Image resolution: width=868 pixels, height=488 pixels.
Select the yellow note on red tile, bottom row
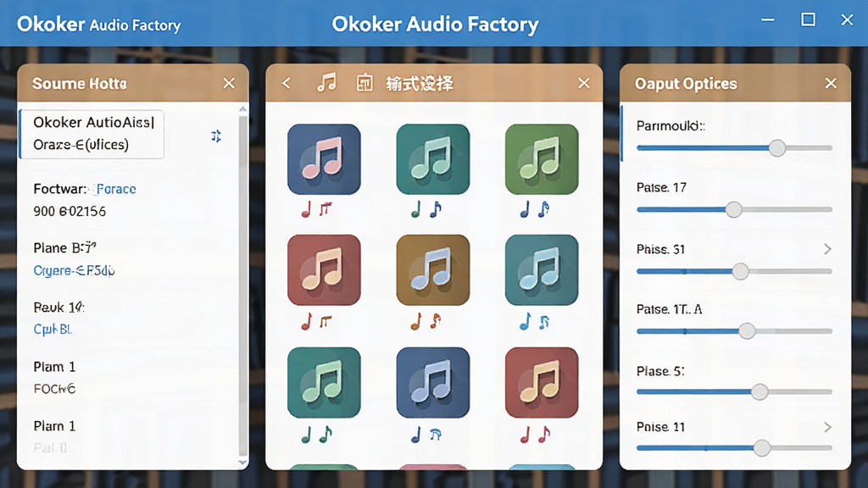click(542, 382)
